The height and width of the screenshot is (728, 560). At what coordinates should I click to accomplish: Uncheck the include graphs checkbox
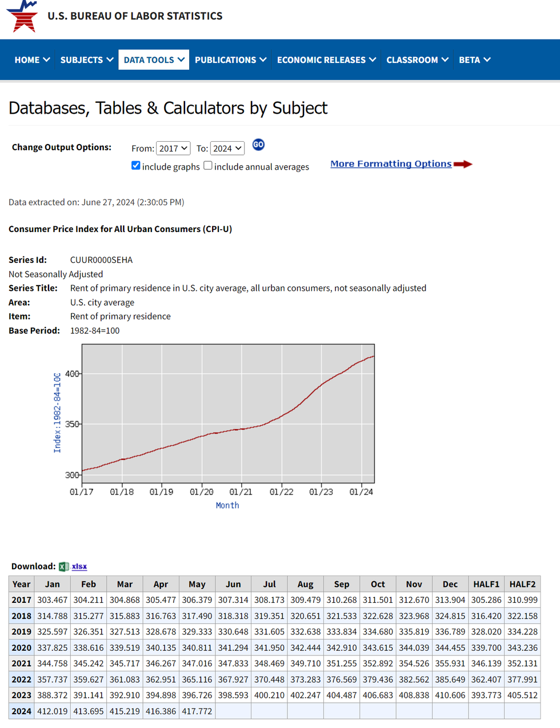(x=136, y=166)
